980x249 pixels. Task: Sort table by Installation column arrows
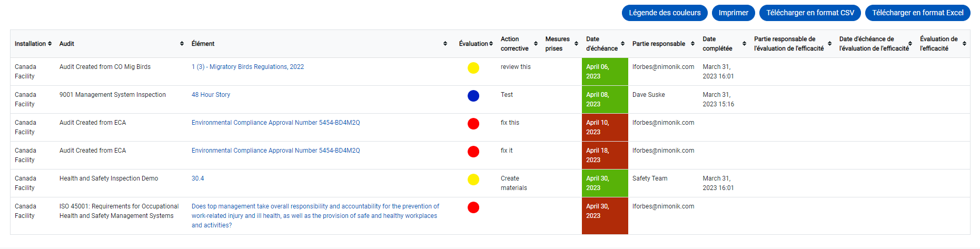click(50, 44)
